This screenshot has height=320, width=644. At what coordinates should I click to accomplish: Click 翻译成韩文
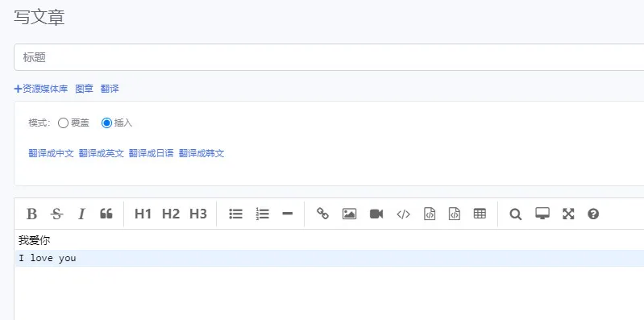202,154
